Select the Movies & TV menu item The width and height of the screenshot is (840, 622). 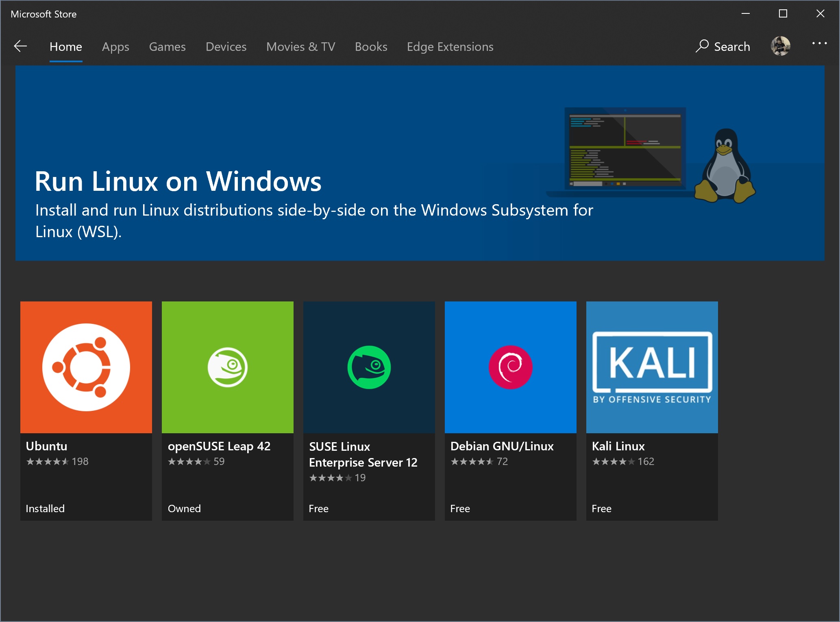(301, 46)
